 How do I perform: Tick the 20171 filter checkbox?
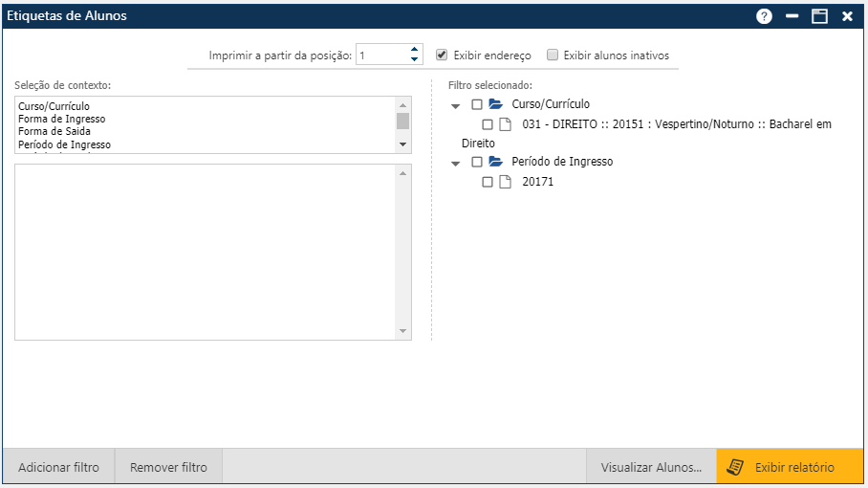488,182
